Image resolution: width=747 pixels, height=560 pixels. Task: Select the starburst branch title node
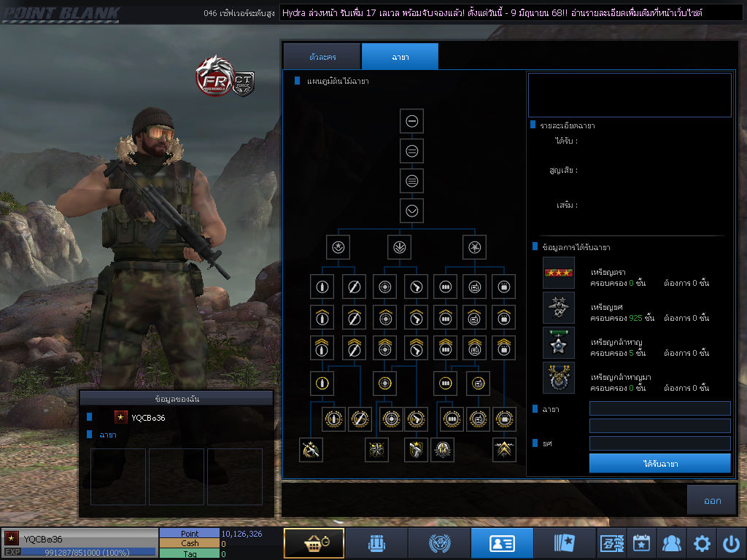click(474, 247)
